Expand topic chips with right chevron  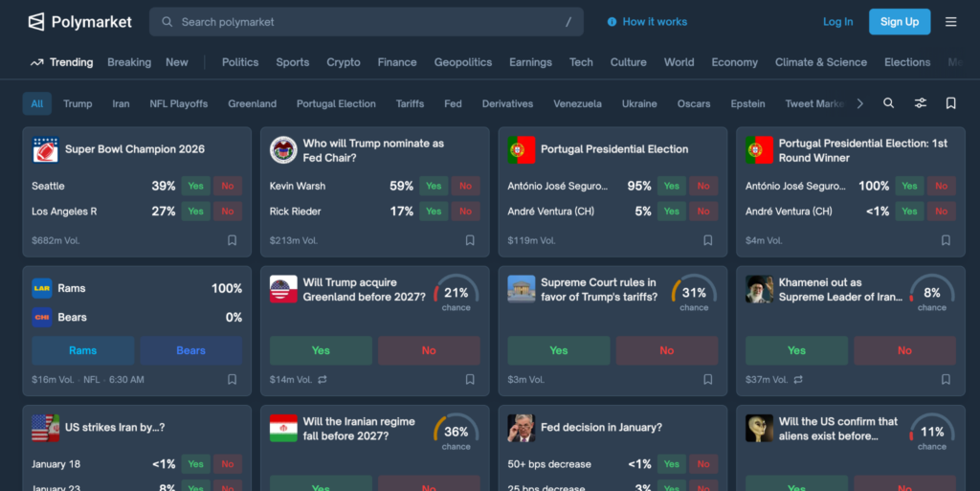point(859,103)
